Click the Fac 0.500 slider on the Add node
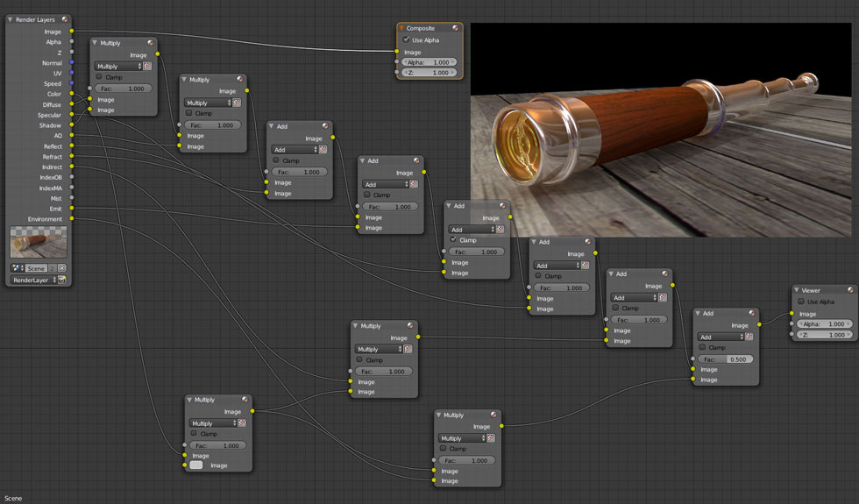This screenshot has height=504, width=859. pos(725,359)
